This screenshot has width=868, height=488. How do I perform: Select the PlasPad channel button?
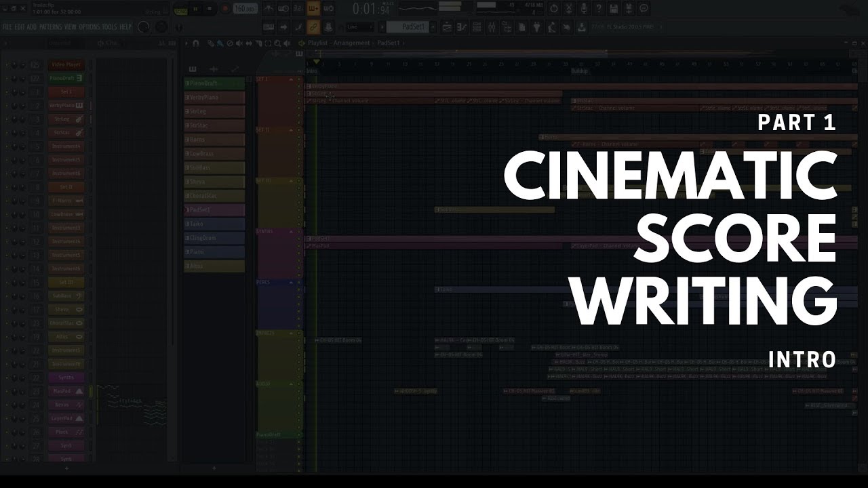[66, 392]
